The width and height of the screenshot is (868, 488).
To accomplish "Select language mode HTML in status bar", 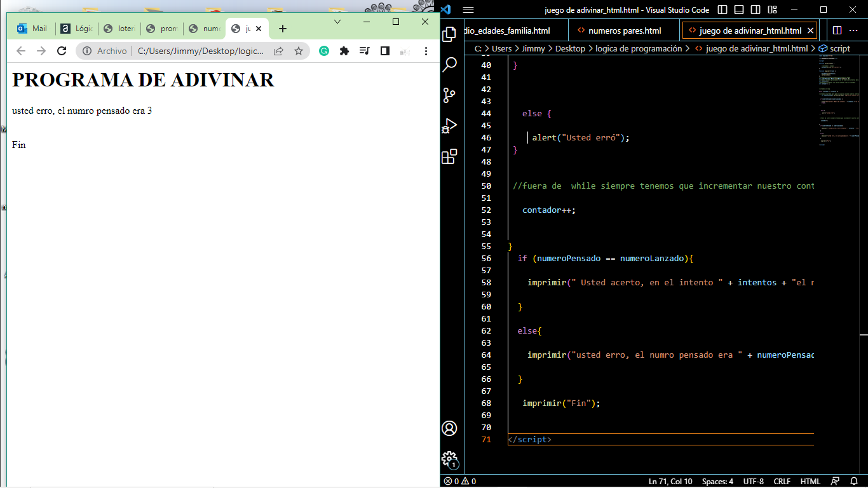I will [810, 482].
